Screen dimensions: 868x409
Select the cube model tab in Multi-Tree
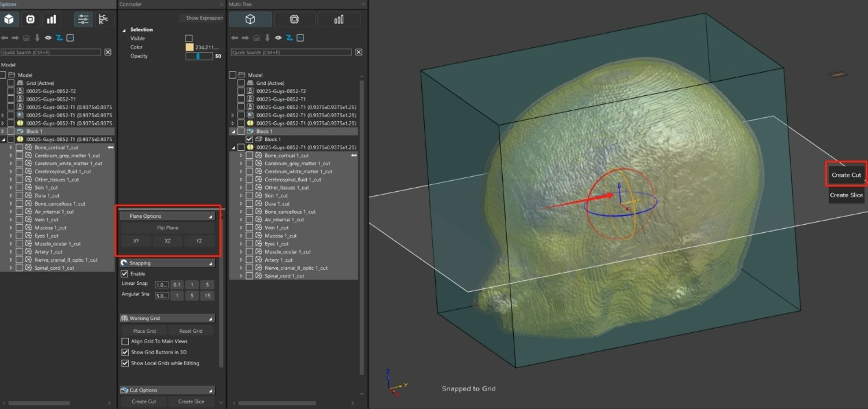[x=250, y=19]
